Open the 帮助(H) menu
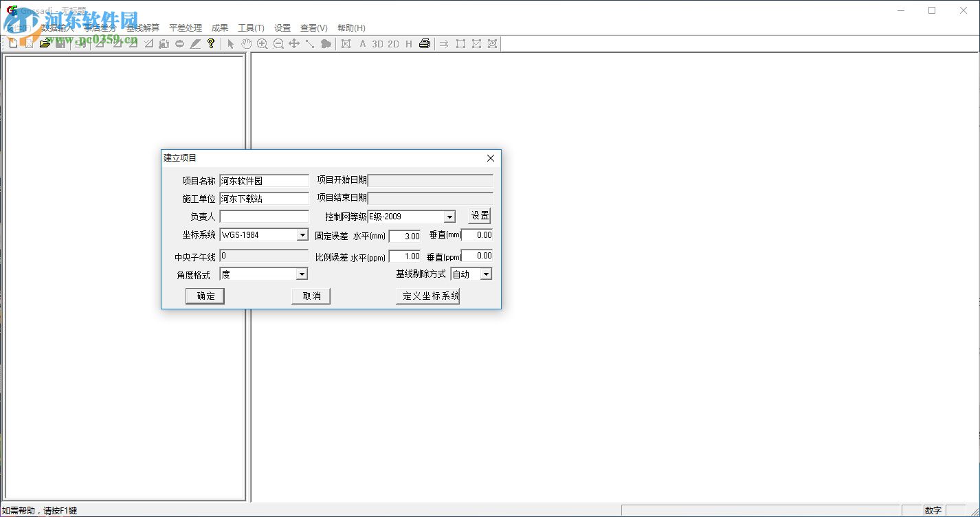The width and height of the screenshot is (980, 517). click(x=351, y=28)
